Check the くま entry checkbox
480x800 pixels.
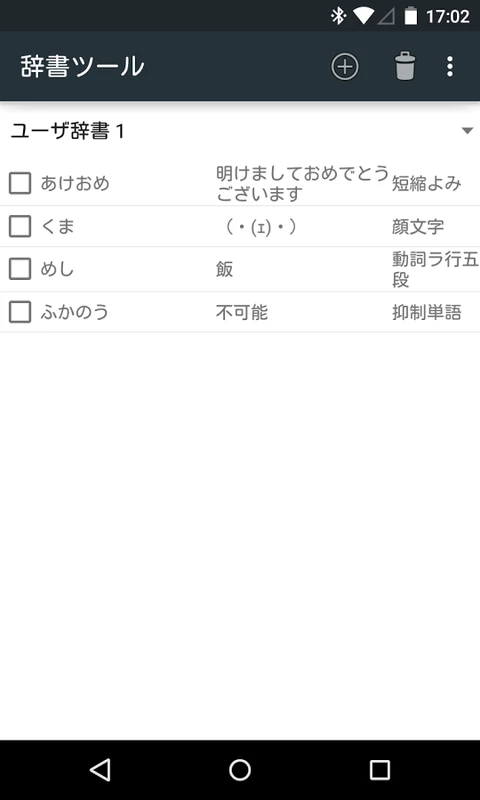coord(20,227)
